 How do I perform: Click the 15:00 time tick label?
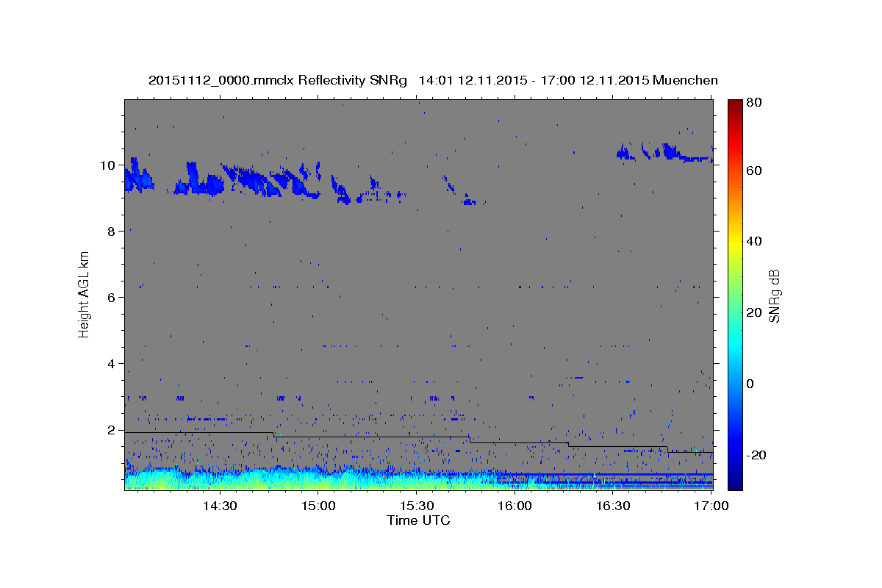318,506
